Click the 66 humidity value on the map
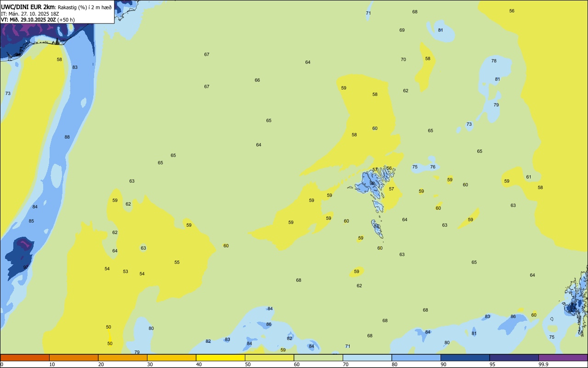Screen dimensions: 588x368 click(257, 80)
